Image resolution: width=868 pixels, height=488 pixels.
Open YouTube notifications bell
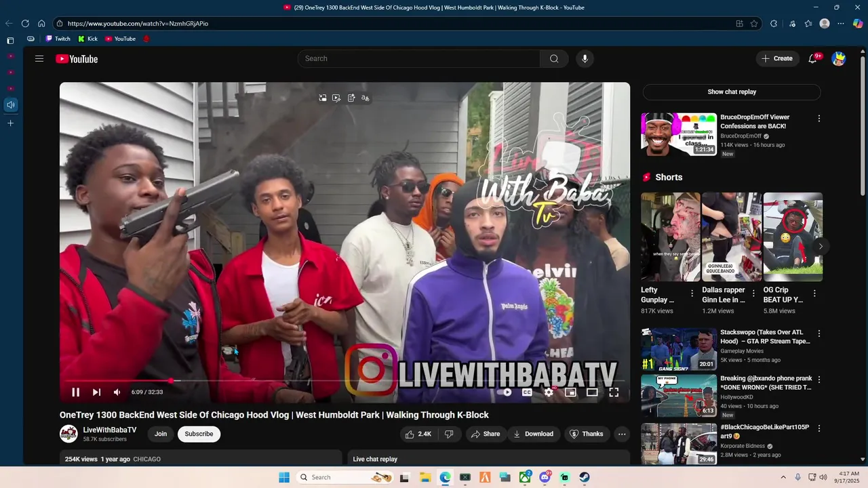(x=812, y=58)
